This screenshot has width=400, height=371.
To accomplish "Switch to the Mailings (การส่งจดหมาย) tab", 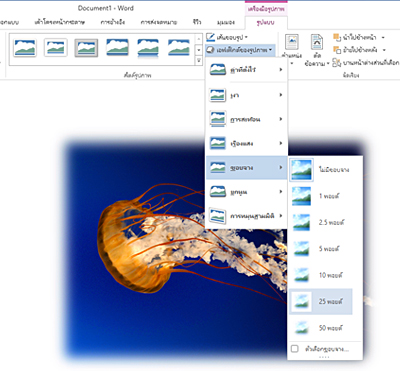I will coord(159,23).
